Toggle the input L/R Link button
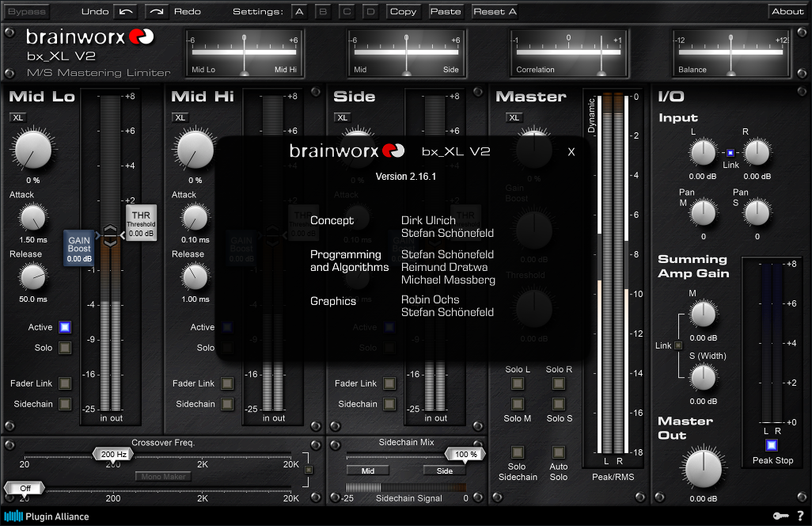 pyautogui.click(x=730, y=153)
